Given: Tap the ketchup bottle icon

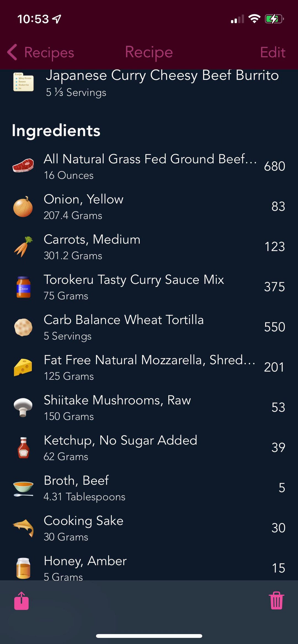Looking at the screenshot, I should 23,448.
